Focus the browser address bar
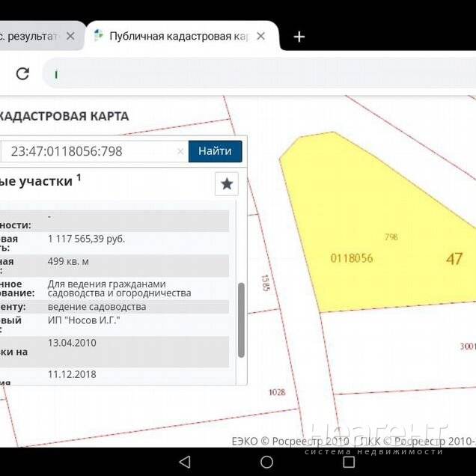This screenshot has height=476, width=476. 254,73
